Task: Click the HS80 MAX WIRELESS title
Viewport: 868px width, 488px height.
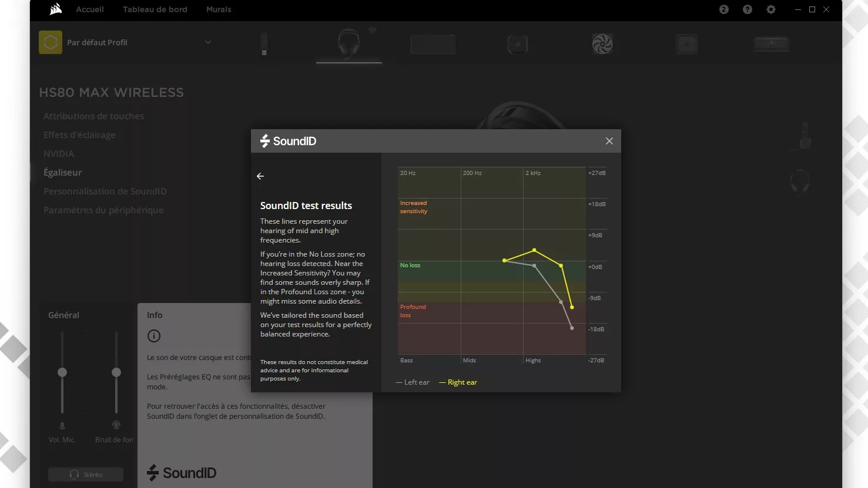Action: 112,93
